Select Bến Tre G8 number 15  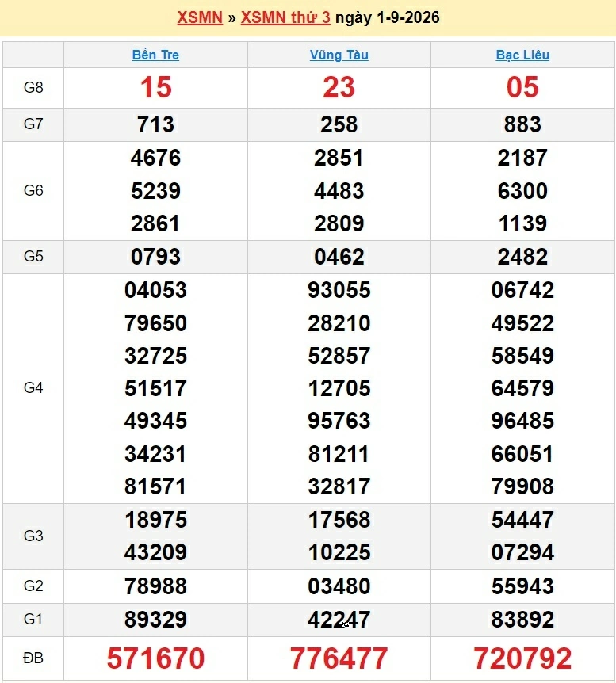155,87
